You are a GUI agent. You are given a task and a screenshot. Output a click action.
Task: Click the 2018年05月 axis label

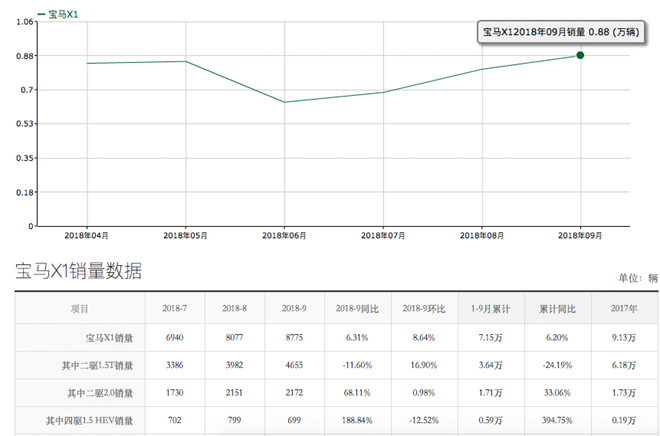coord(185,236)
